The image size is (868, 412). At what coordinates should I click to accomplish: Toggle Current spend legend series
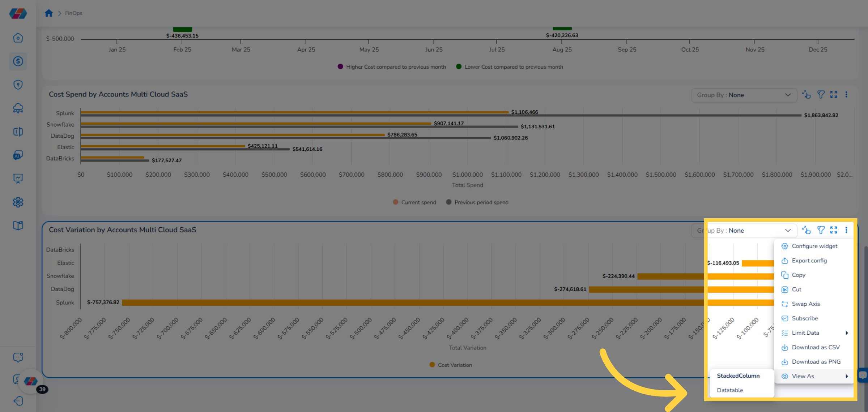pos(414,202)
